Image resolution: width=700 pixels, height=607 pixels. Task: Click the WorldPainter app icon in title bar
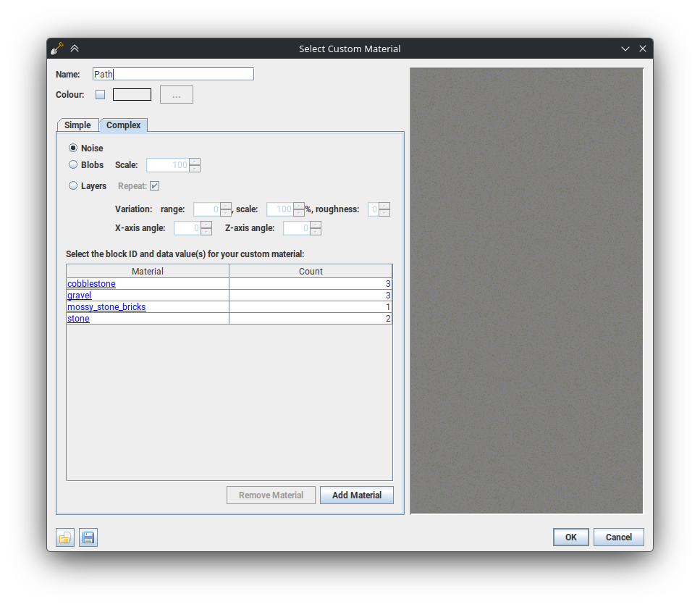click(x=57, y=49)
